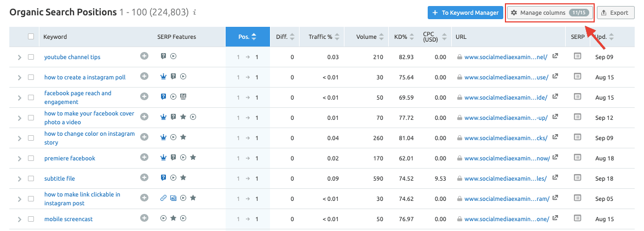The image size is (644, 231).
Task: Expand row details for 'premiere facebook'
Action: [x=20, y=158]
